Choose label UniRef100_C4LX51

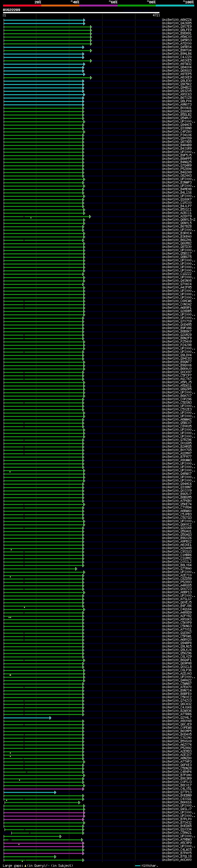(x=177, y=789)
